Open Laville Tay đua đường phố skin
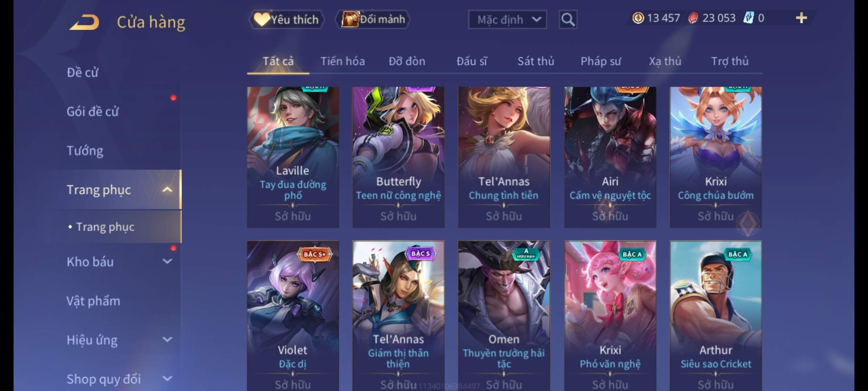This screenshot has height=391, width=868. click(293, 157)
